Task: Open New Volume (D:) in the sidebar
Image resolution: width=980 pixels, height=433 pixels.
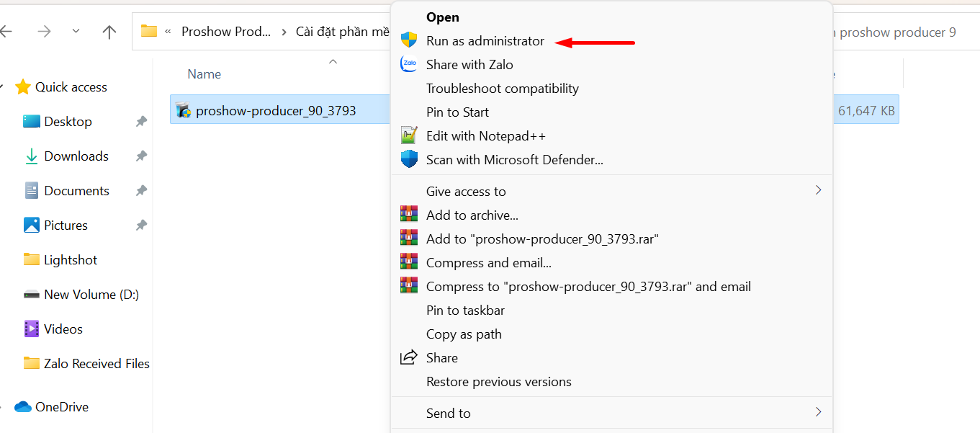Action: coord(91,295)
